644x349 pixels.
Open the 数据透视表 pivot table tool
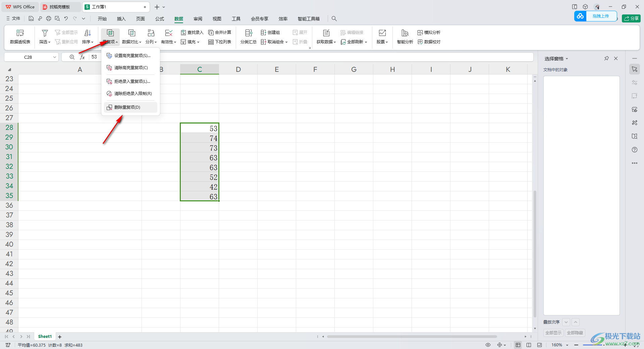[x=20, y=37]
